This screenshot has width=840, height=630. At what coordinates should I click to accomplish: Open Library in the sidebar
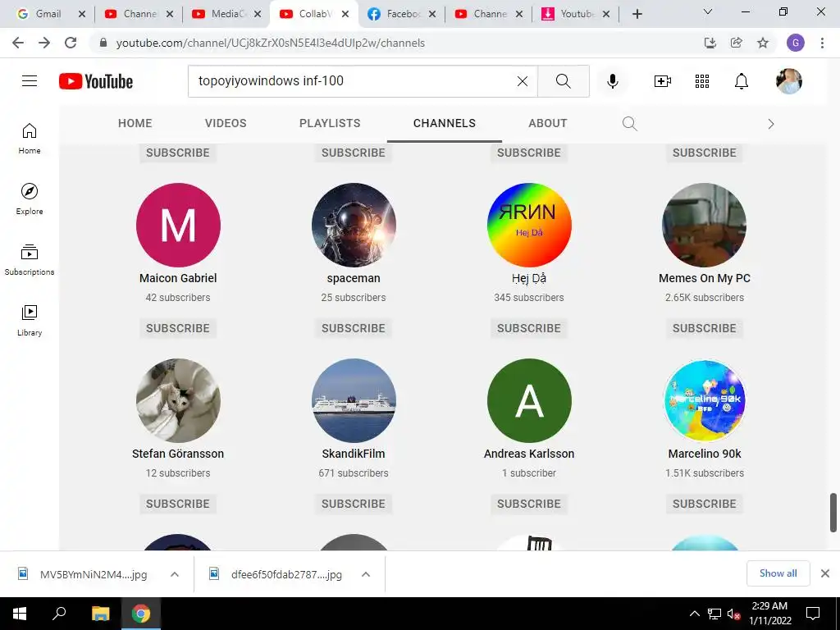(x=30, y=321)
